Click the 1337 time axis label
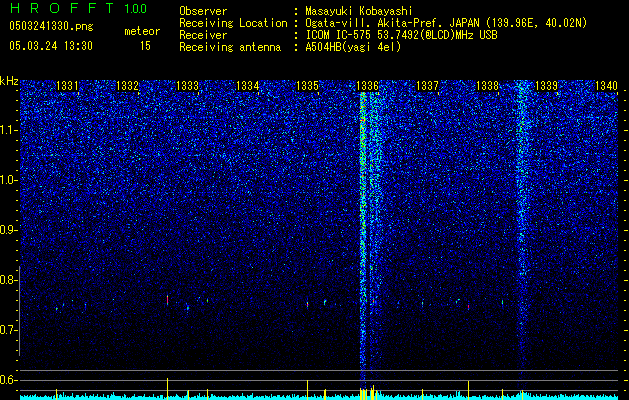 pyautogui.click(x=427, y=85)
